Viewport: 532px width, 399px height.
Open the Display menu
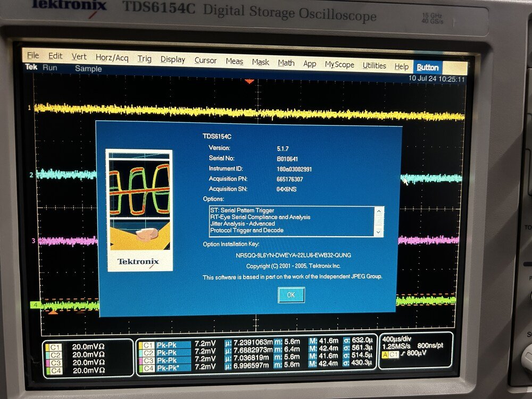173,60
